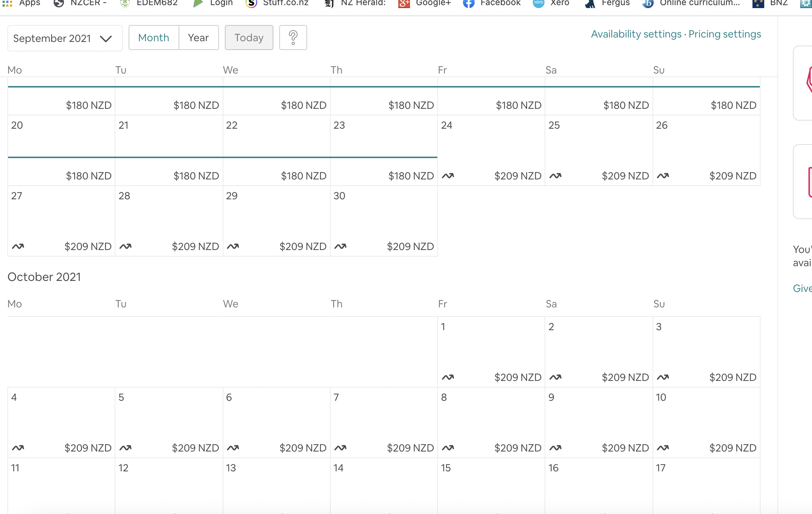Click the $209 NZD price on September 30

(x=410, y=246)
